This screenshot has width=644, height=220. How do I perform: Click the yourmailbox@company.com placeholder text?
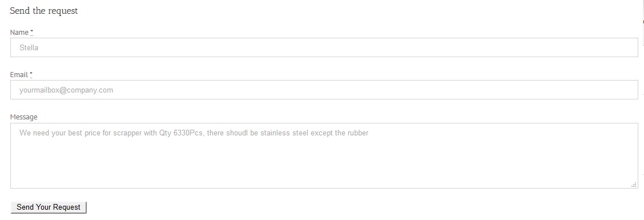[66, 90]
